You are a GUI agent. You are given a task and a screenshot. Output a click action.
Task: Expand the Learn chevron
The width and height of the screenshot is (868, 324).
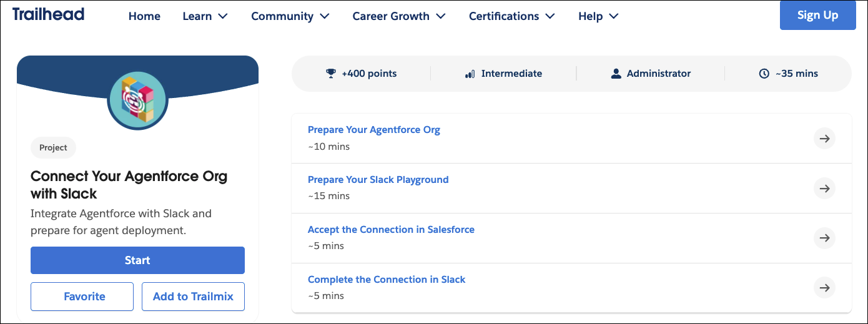(x=223, y=16)
